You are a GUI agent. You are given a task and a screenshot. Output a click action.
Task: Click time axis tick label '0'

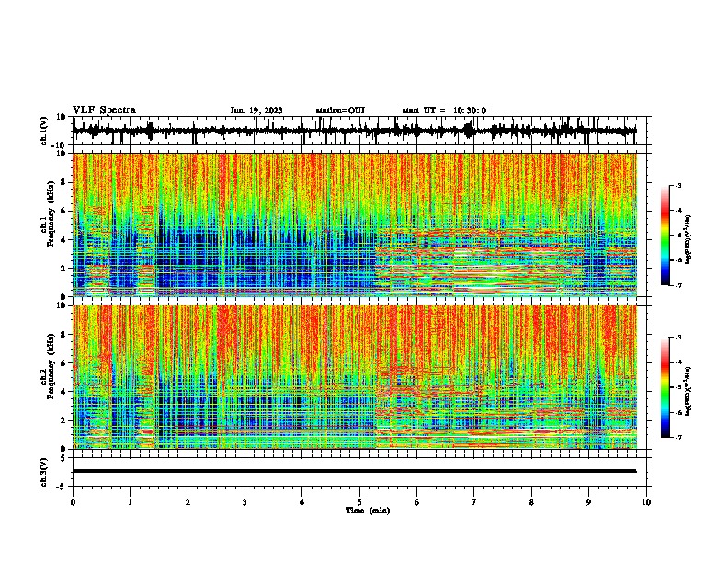pos(73,502)
